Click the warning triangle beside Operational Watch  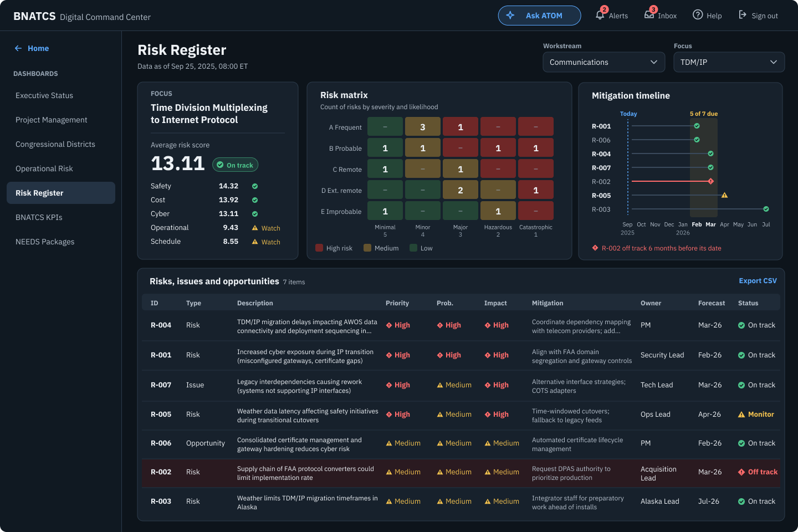[255, 228]
